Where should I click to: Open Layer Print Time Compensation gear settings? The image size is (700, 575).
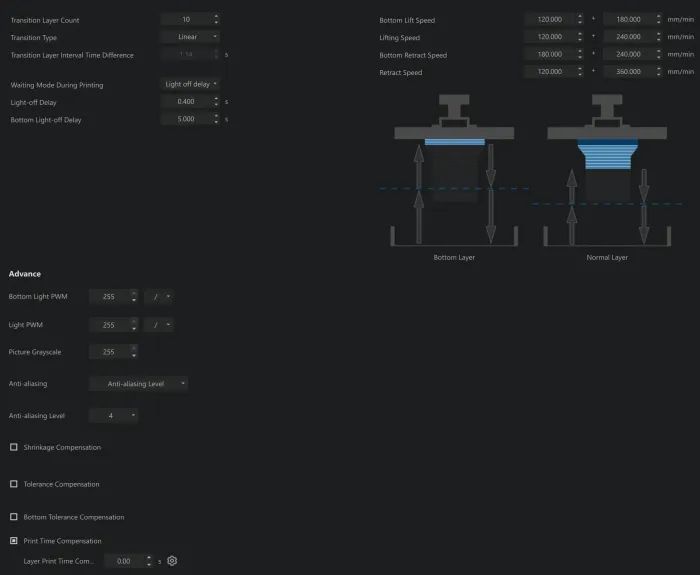click(172, 561)
